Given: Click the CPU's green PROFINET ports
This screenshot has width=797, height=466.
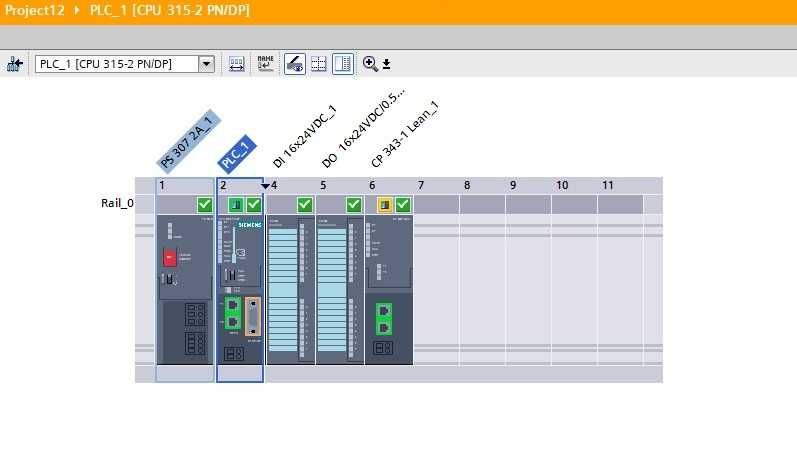Looking at the screenshot, I should 233,314.
